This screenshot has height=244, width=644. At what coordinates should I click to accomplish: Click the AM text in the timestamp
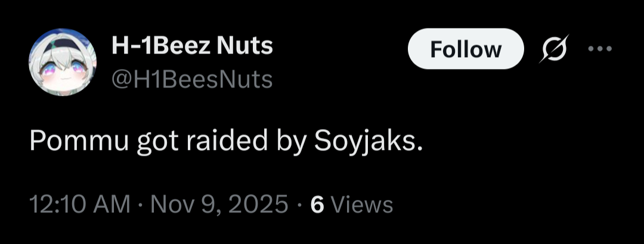(113, 204)
